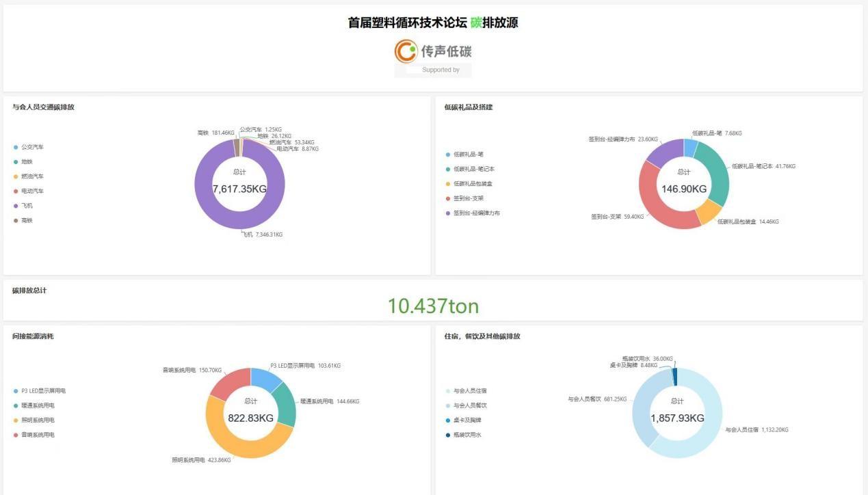Toggle 低碳礼品-笔 legend entry
The image size is (868, 495).
click(x=464, y=155)
